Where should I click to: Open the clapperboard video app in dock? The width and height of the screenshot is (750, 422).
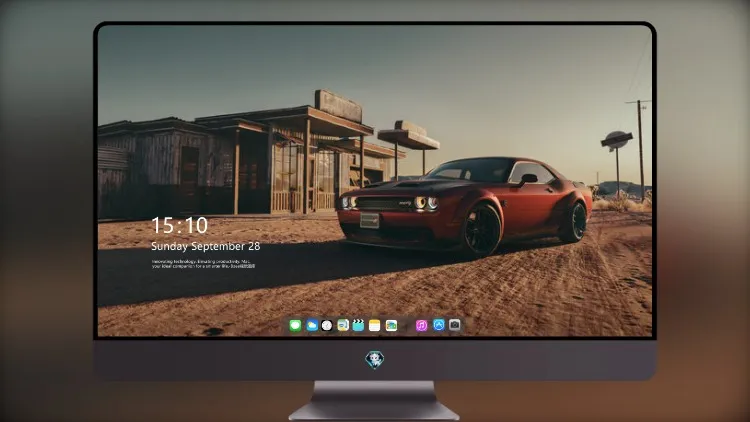[x=358, y=326]
